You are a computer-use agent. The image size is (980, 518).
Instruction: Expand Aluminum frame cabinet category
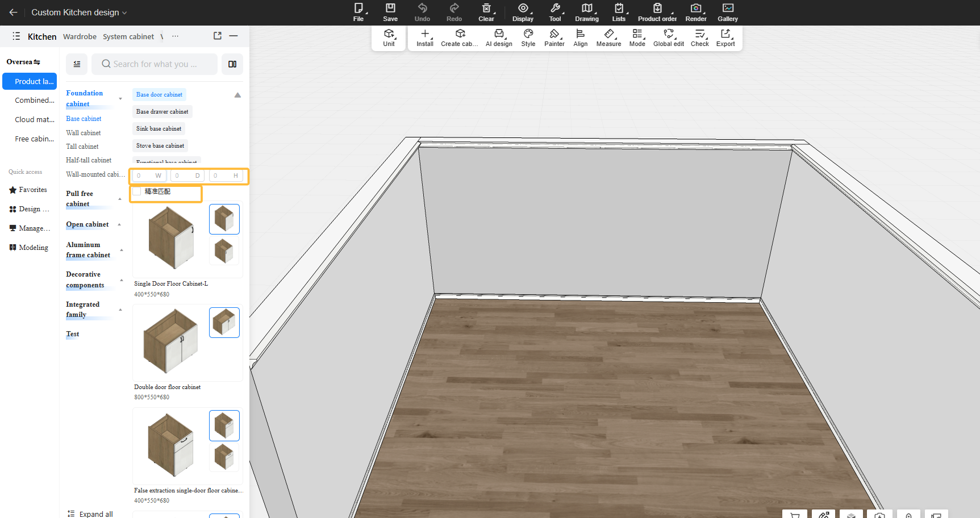[122, 250]
